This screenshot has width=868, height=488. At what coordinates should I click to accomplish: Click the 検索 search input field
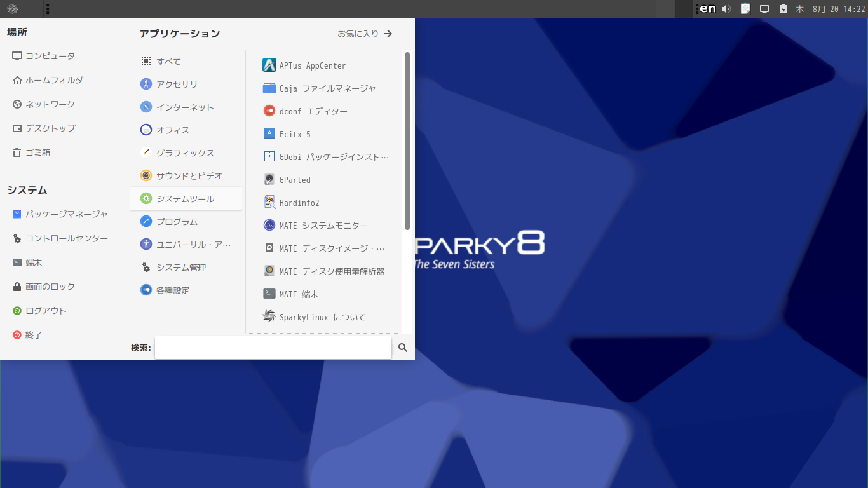pyautogui.click(x=273, y=348)
